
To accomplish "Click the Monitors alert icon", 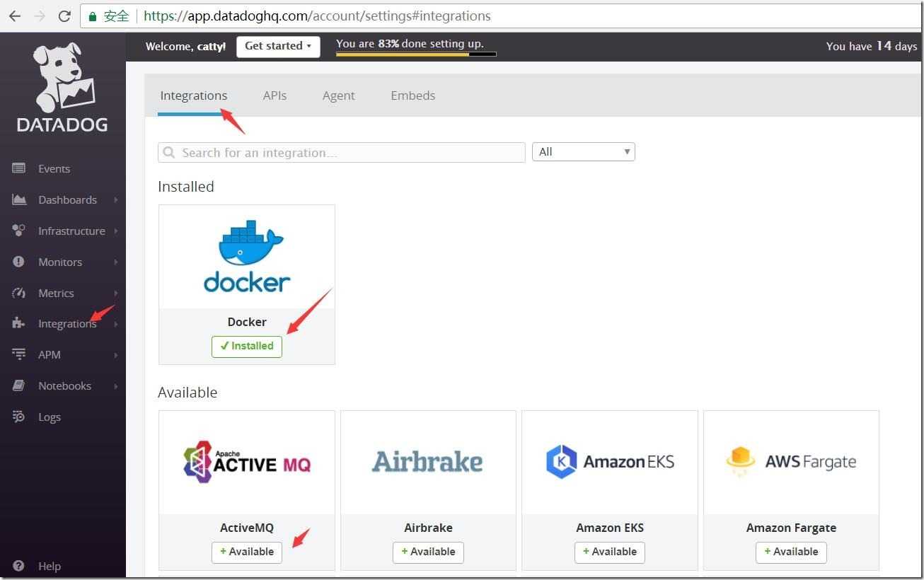I will pos(19,262).
